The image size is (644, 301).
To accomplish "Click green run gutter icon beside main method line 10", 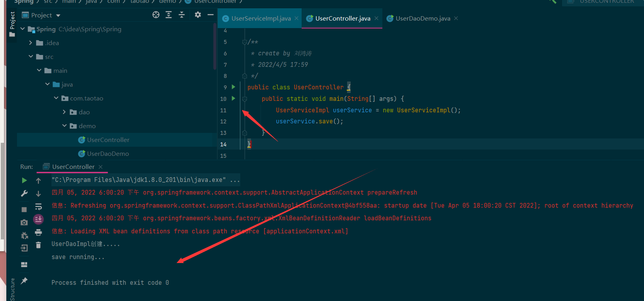I will click(234, 98).
